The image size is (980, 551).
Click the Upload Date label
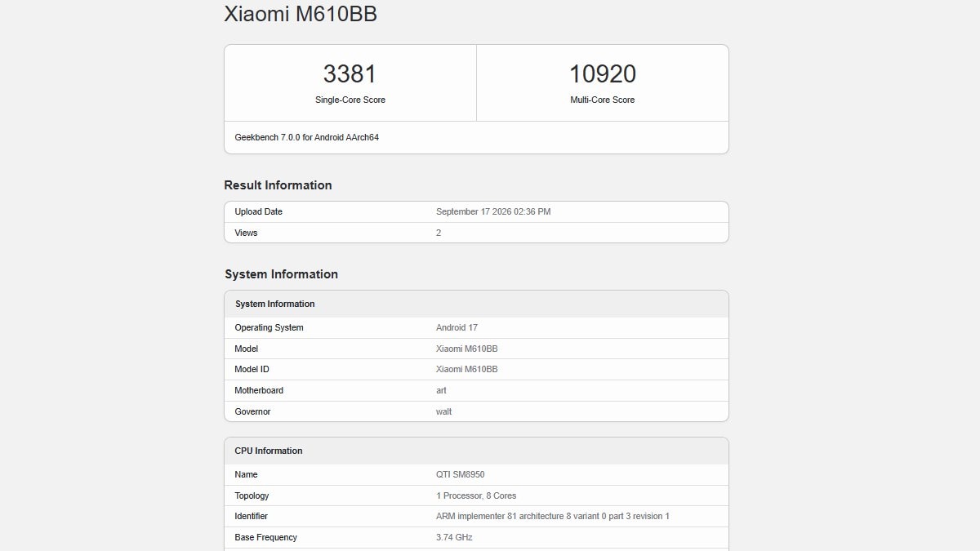pyautogui.click(x=258, y=211)
